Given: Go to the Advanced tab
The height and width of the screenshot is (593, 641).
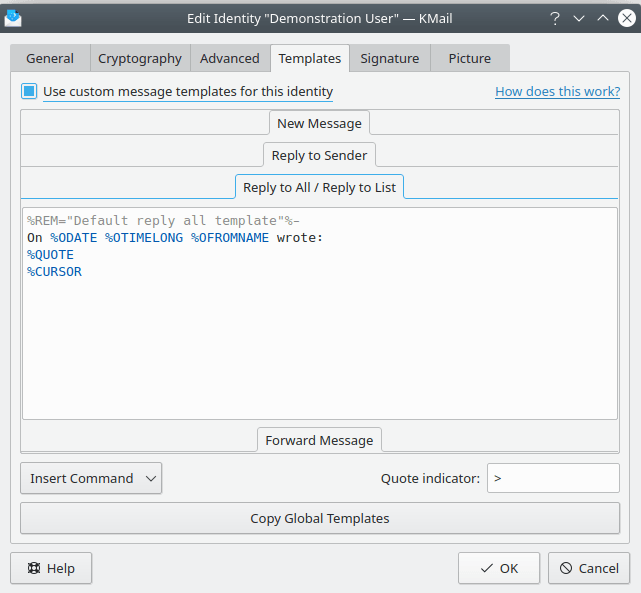Looking at the screenshot, I should 230,58.
